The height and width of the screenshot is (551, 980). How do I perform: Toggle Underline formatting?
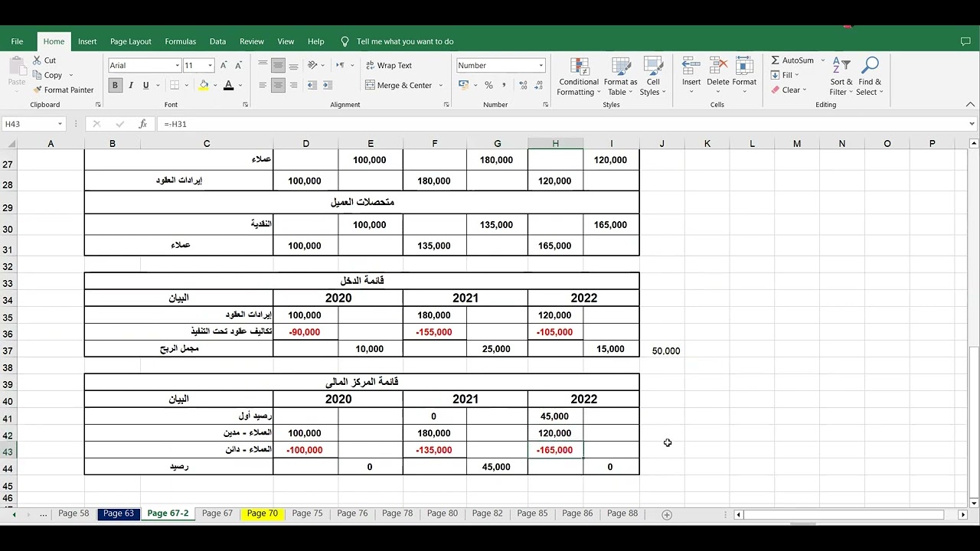pyautogui.click(x=145, y=86)
